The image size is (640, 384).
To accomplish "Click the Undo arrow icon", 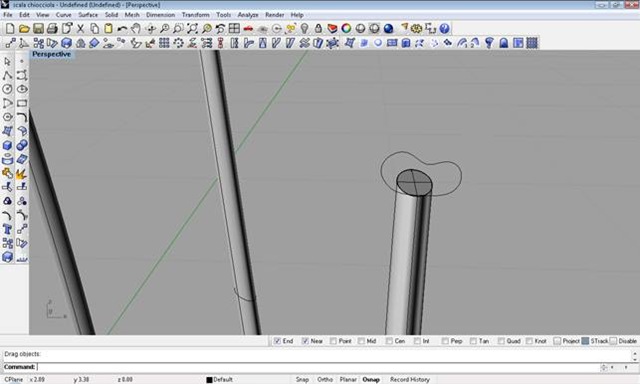I will (x=122, y=28).
